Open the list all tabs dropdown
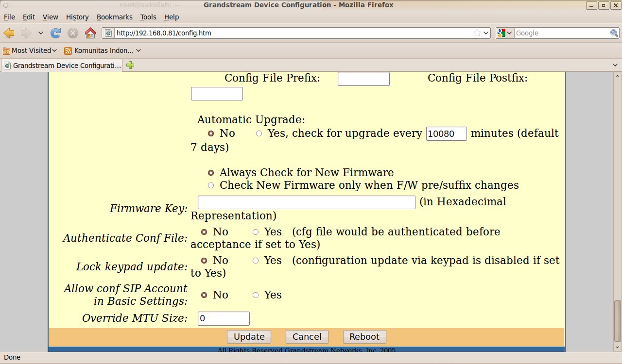Image resolution: width=622 pixels, height=364 pixels. (x=615, y=65)
